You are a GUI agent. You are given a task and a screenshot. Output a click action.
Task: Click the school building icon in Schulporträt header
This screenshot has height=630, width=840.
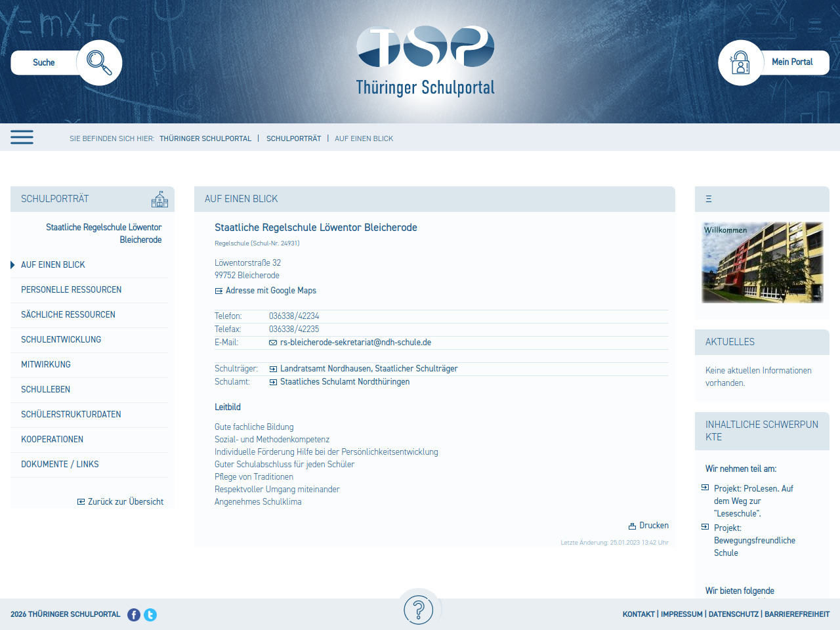point(159,199)
